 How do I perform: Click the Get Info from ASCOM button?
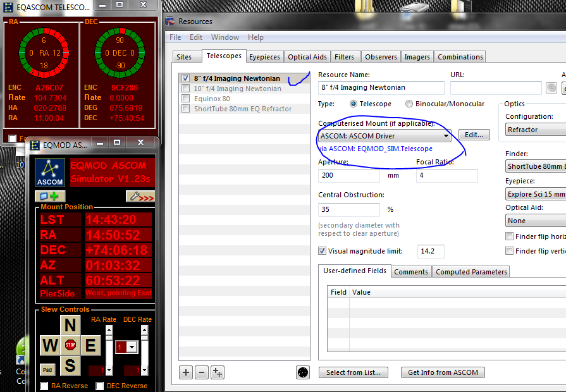point(443,372)
